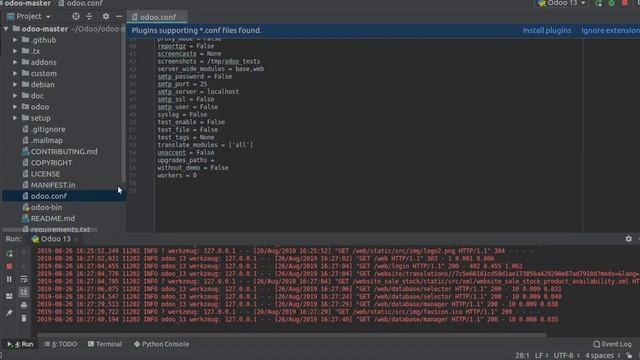640x360 pixels.
Task: Toggle soft-wrap in run console
Action: coord(24,279)
